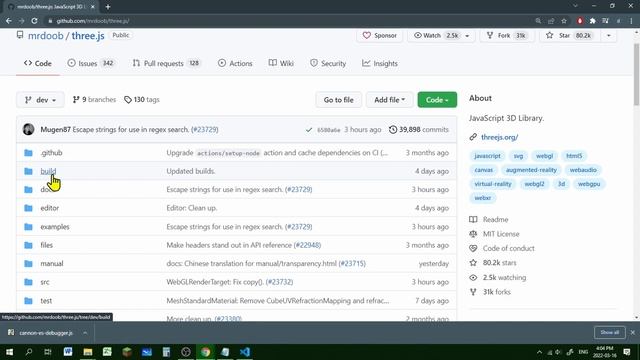This screenshot has height=360, width=640.
Task: Open the Security tab
Action: (x=328, y=64)
